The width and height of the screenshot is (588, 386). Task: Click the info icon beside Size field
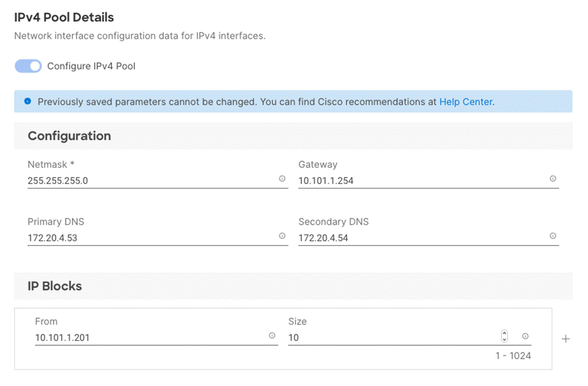click(x=525, y=336)
